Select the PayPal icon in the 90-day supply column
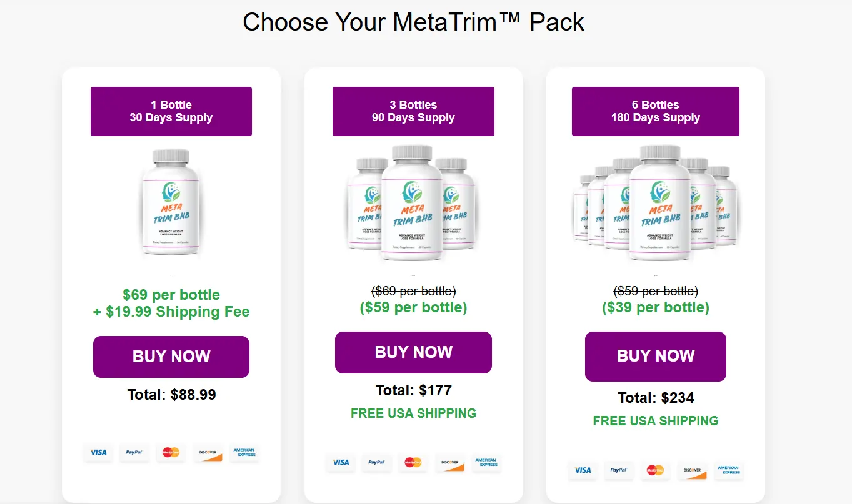Screen dimensions: 852x504 pos(376,463)
